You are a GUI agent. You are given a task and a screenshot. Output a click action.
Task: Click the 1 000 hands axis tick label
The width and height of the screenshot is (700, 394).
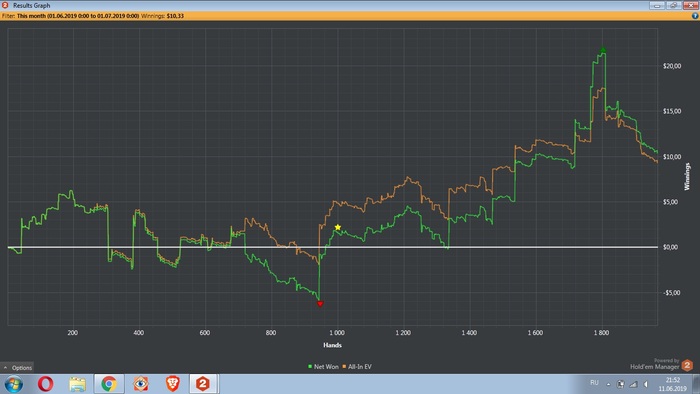click(337, 333)
